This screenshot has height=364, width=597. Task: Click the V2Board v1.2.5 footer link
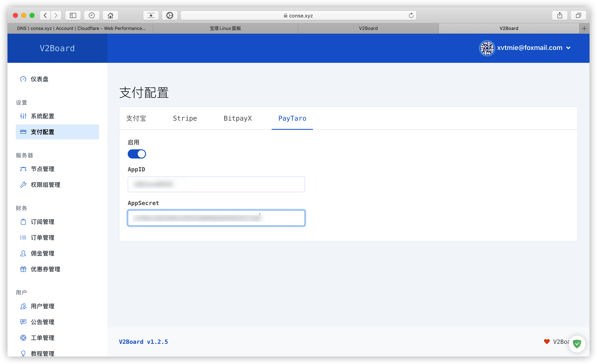tap(144, 342)
